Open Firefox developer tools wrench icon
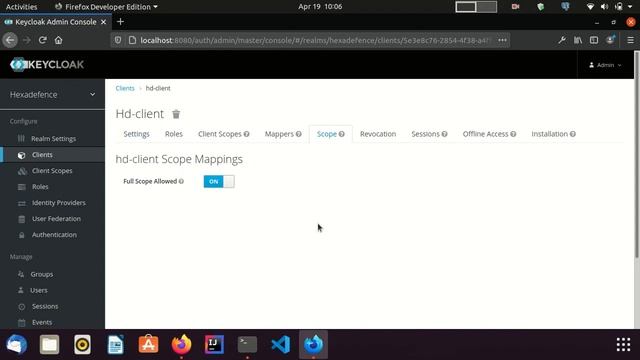 click(562, 40)
